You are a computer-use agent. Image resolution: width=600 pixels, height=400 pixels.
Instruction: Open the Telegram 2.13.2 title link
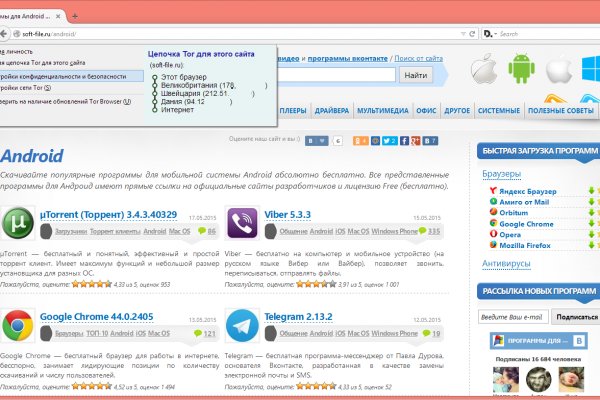pos(298,317)
